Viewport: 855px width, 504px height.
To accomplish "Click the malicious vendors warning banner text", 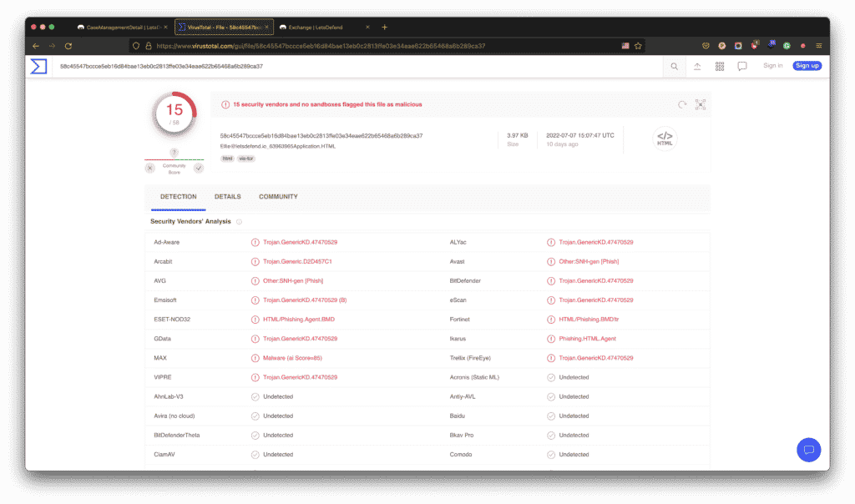I will pos(327,104).
